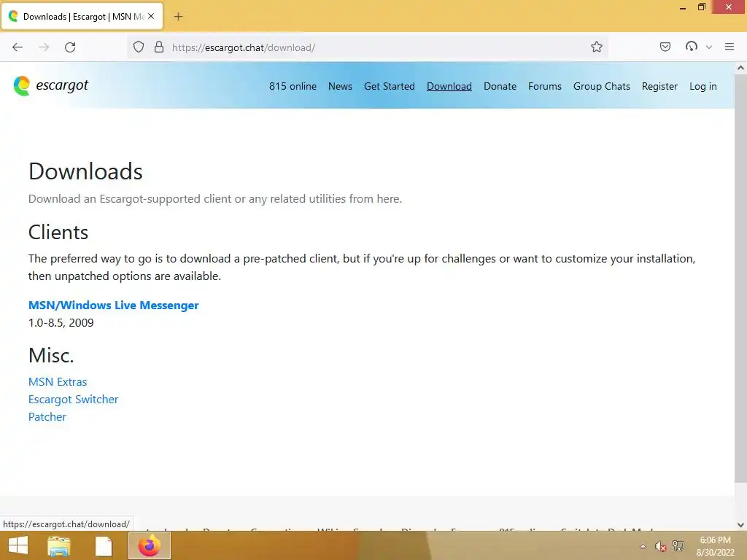Click the network tray icon
The height and width of the screenshot is (560, 747).
678,545
